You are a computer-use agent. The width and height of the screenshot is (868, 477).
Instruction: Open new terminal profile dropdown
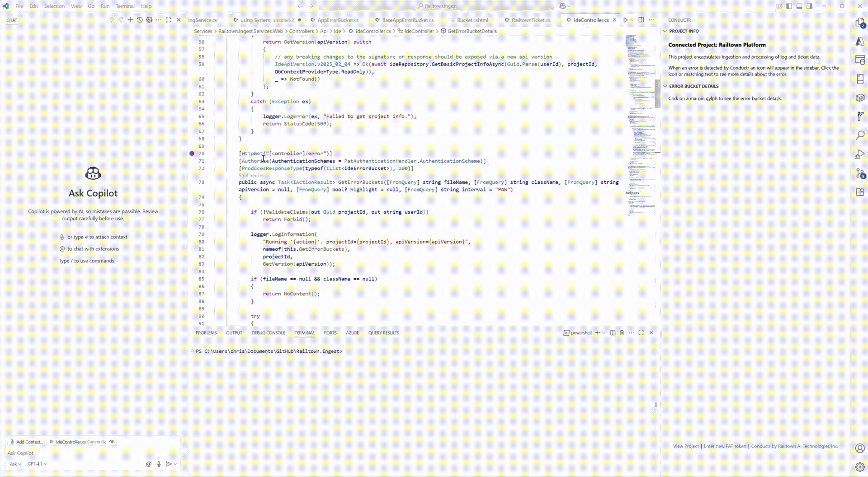pos(604,333)
